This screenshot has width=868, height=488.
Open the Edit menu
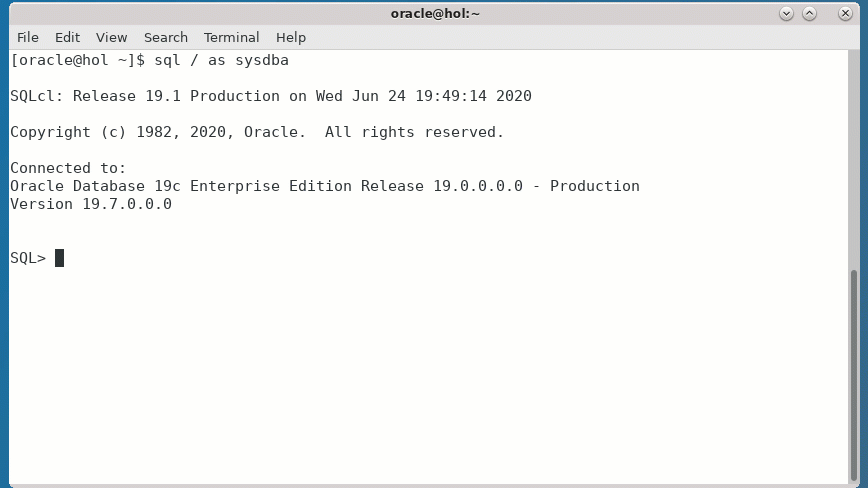point(68,37)
